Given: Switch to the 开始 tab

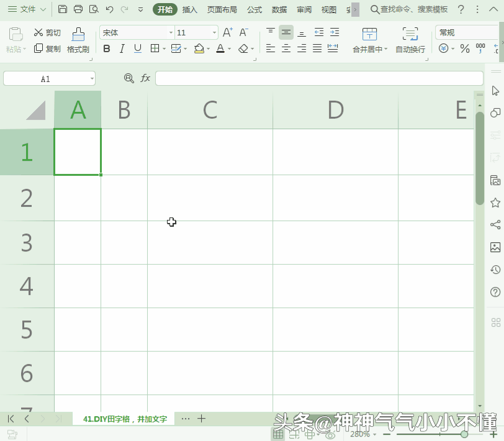Looking at the screenshot, I should pyautogui.click(x=165, y=10).
